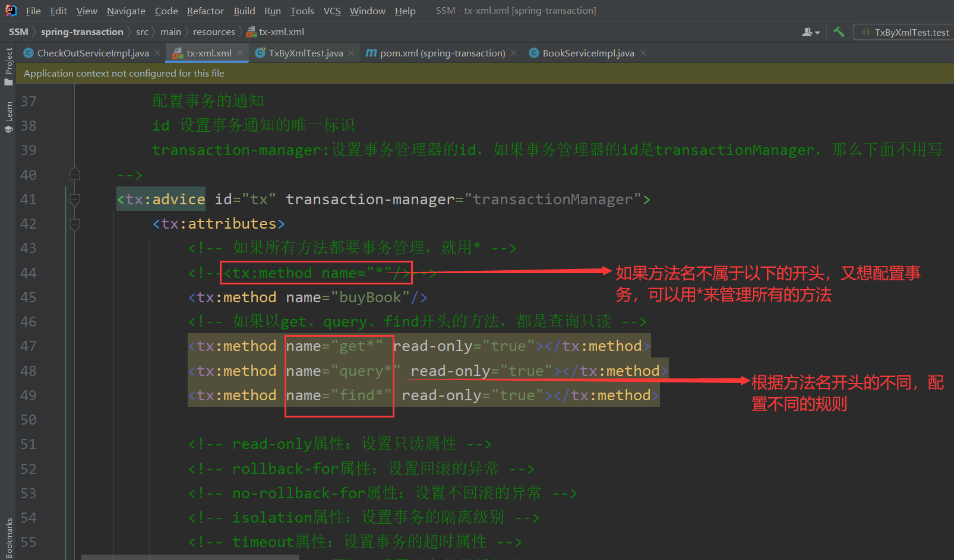Close the TxByXmlTest.java tab
This screenshot has width=954, height=560.
click(351, 53)
